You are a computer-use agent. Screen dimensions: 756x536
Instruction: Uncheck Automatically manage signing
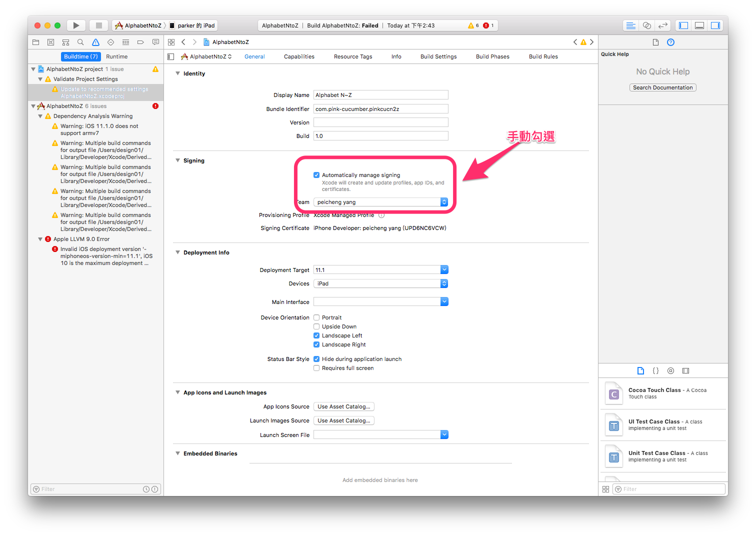point(316,175)
